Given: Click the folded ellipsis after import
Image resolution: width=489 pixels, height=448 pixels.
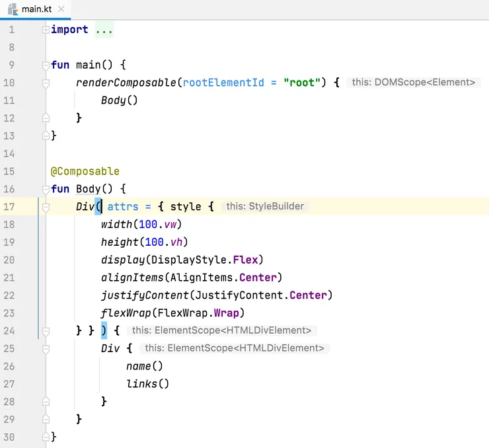Looking at the screenshot, I should pyautogui.click(x=104, y=30).
